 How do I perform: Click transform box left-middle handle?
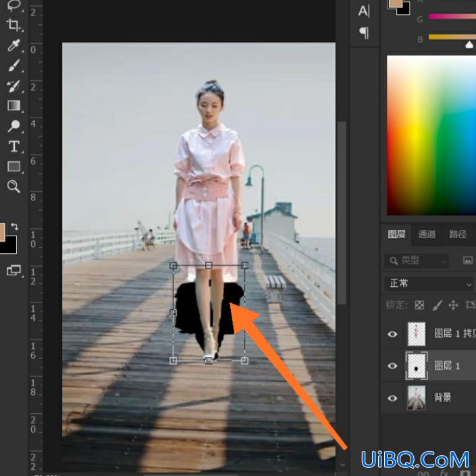[173, 313]
